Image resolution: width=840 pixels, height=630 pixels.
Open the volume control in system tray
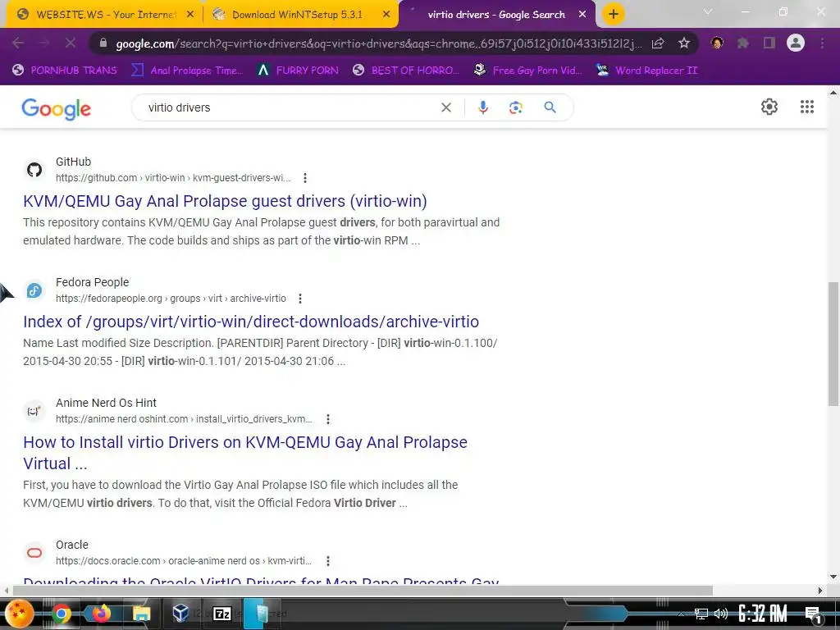[x=721, y=614]
